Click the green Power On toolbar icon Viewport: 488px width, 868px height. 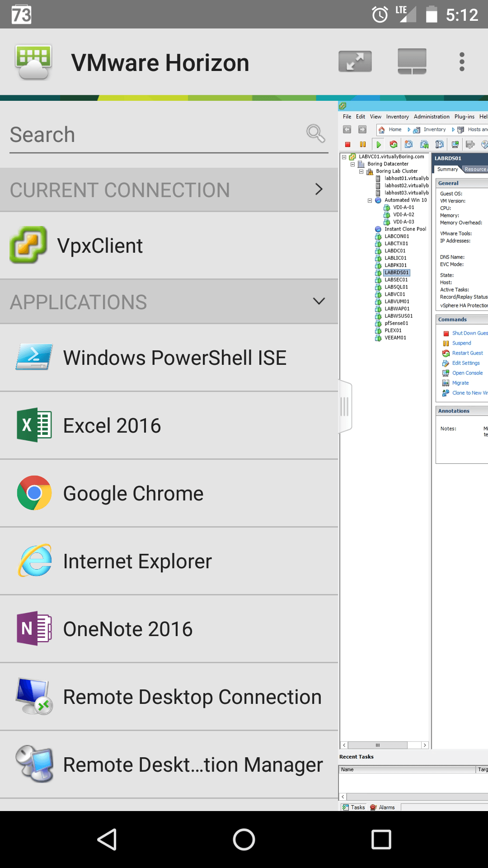click(379, 145)
